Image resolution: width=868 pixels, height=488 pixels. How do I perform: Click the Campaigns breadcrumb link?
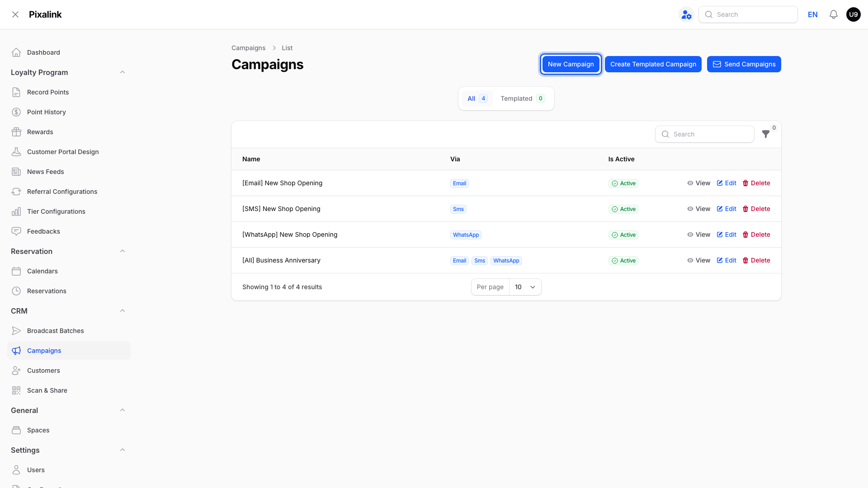[x=249, y=48]
